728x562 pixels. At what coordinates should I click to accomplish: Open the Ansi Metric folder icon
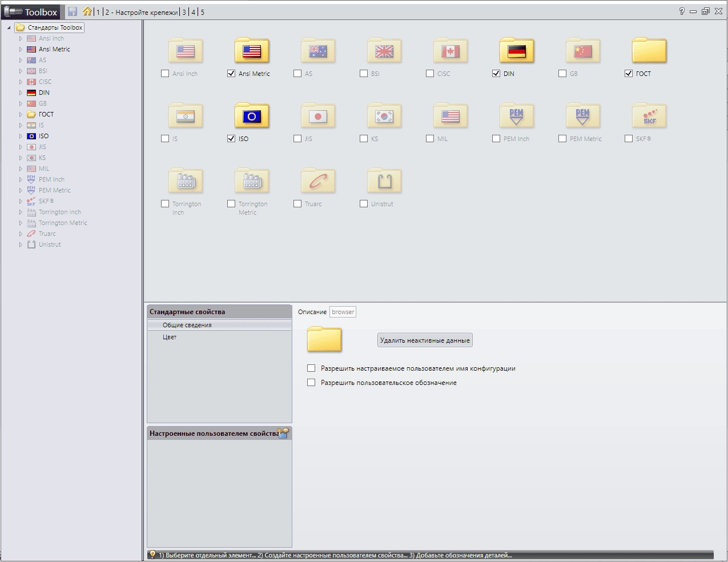[252, 51]
